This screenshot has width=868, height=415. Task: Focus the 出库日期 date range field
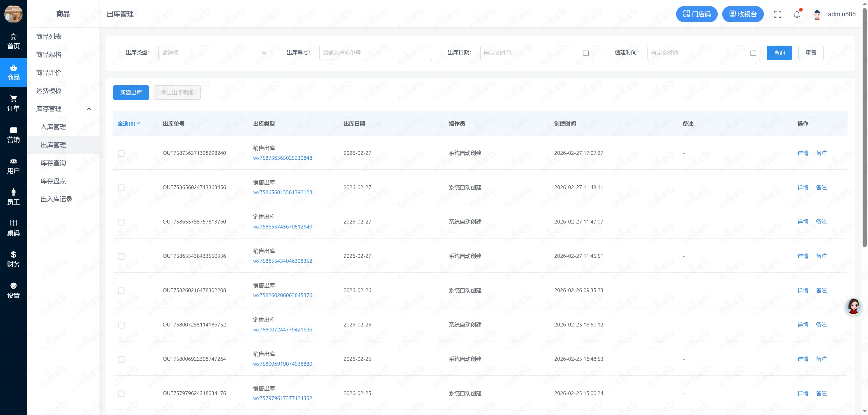pyautogui.click(x=536, y=53)
